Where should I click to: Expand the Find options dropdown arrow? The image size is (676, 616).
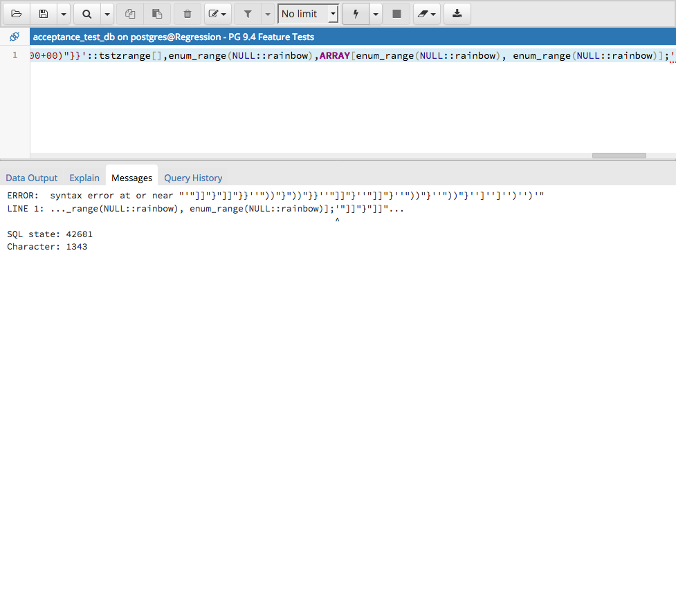point(107,14)
